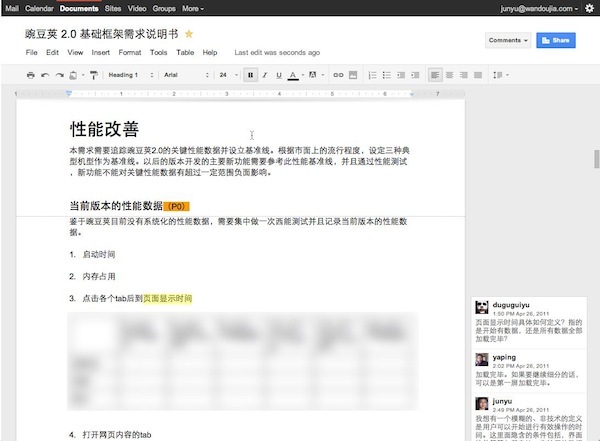Click the Print icon in the toolbar
This screenshot has width=600, height=441.
point(31,75)
